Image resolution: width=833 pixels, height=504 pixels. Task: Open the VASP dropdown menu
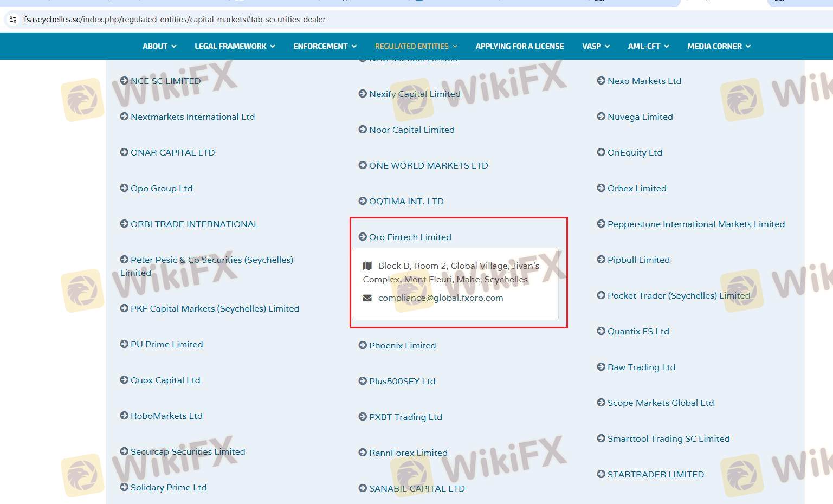(596, 46)
